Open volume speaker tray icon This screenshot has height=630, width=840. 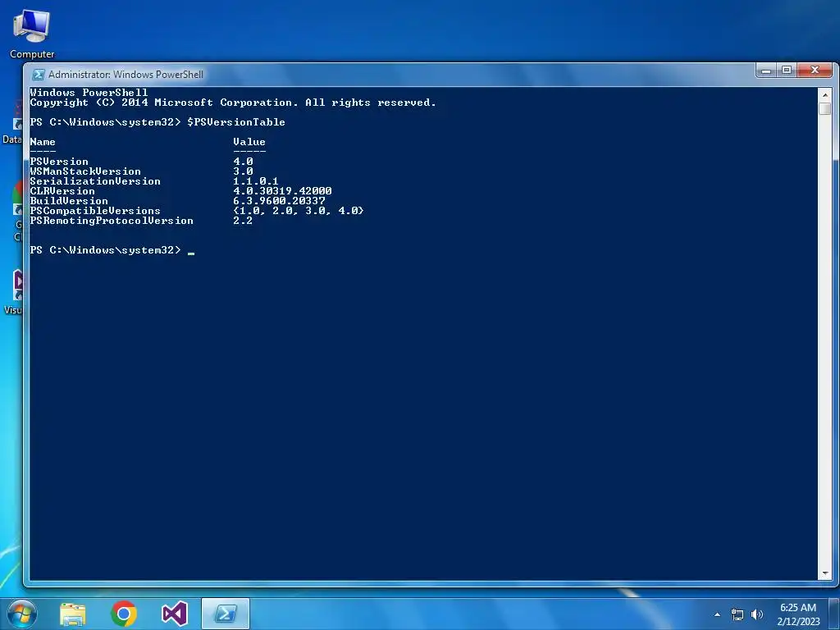(x=757, y=614)
